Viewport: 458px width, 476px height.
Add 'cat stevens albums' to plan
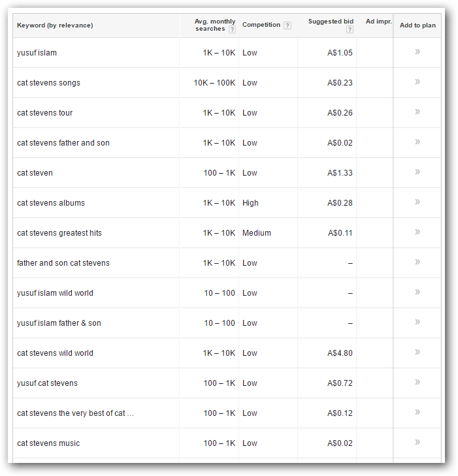click(417, 202)
